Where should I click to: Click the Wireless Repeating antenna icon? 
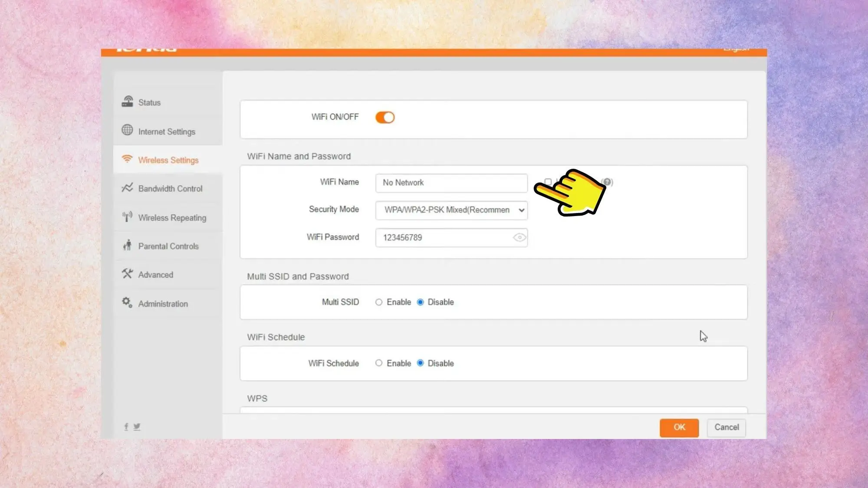127,216
